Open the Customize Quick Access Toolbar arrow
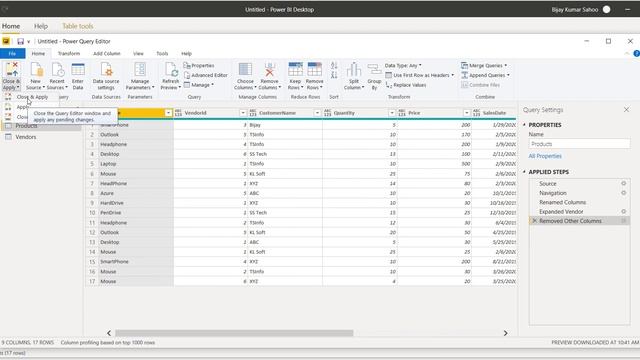 (x=29, y=42)
